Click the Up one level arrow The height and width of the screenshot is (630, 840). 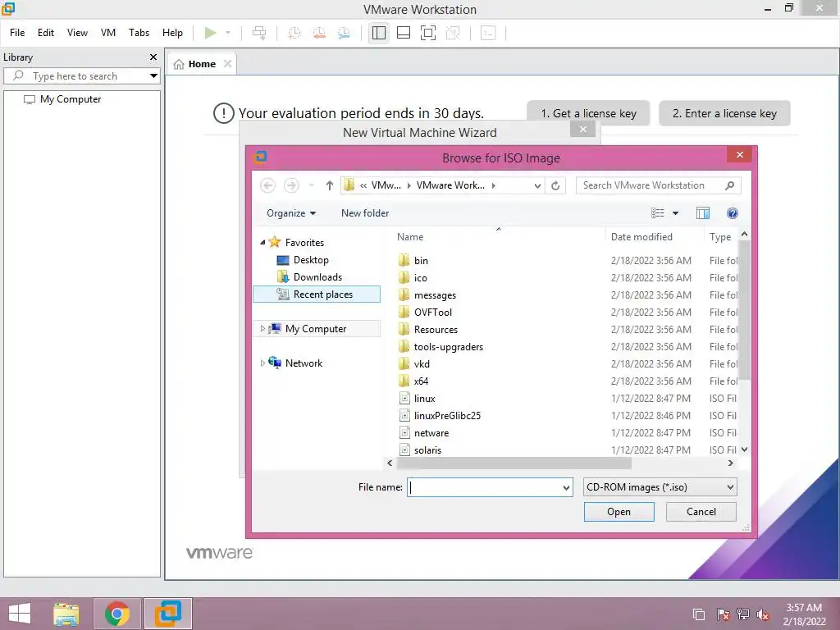pos(330,185)
